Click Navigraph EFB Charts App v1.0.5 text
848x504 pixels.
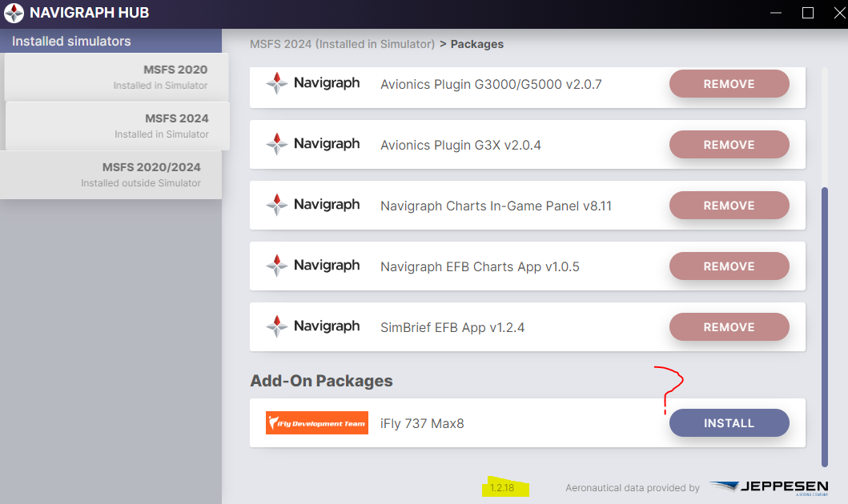(x=480, y=267)
